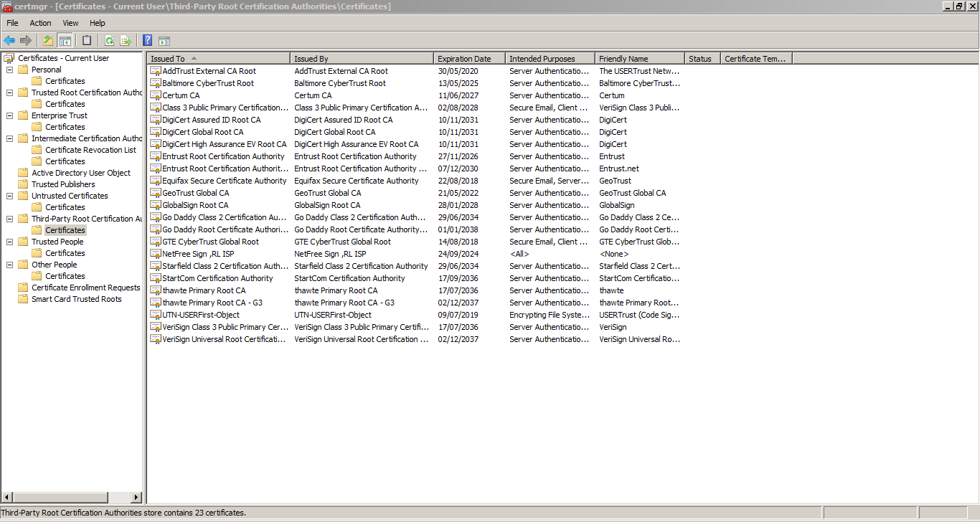
Task: Toggle the Show/Hide Console Tree toolbar icon
Action: (65, 41)
